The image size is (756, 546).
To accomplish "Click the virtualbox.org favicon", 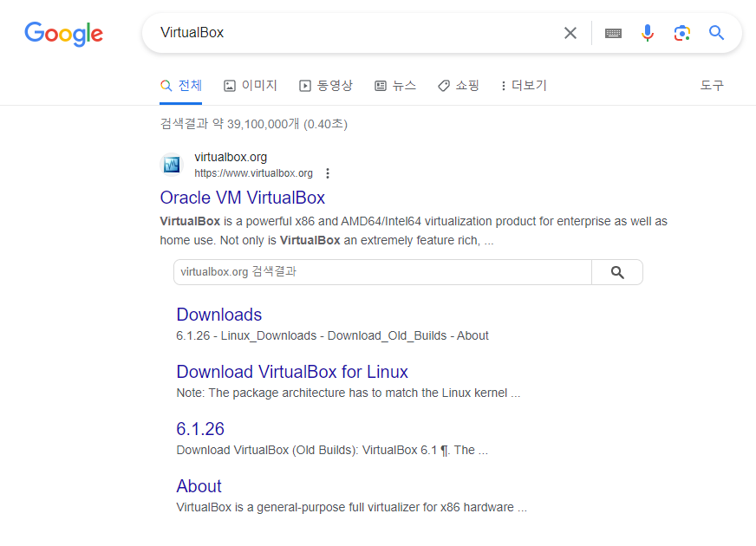I will pos(172,165).
